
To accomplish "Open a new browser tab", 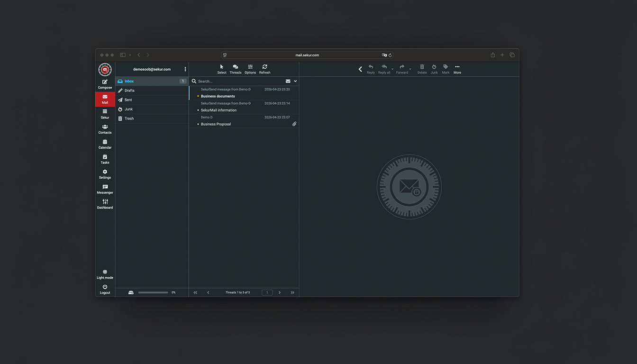I will click(x=502, y=55).
